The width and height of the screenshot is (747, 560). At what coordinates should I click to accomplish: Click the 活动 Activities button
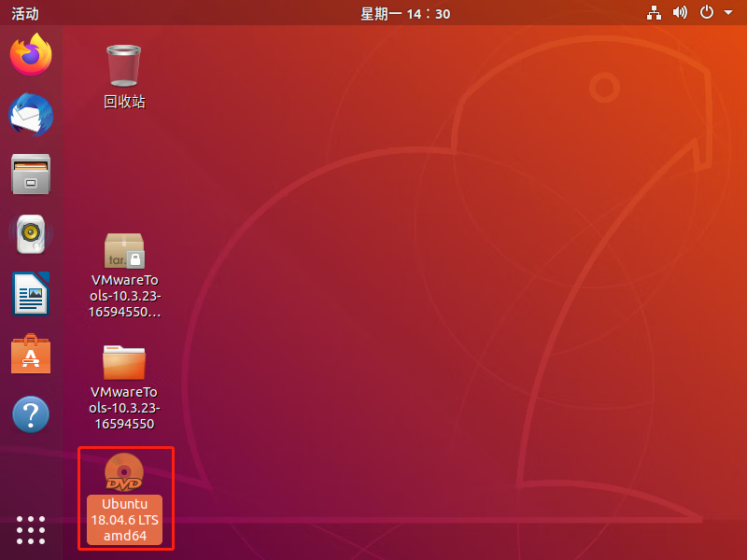click(x=25, y=13)
